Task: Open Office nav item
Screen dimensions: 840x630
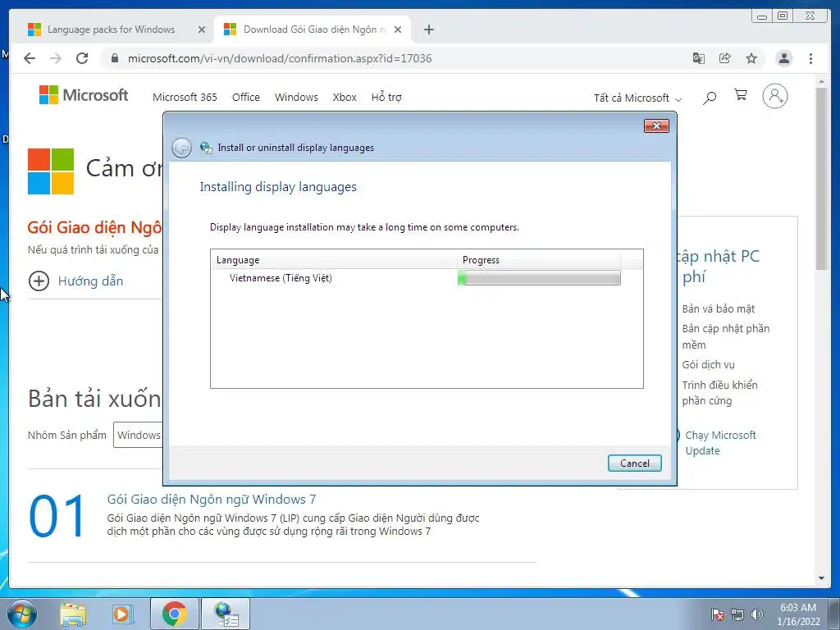Action: click(246, 97)
